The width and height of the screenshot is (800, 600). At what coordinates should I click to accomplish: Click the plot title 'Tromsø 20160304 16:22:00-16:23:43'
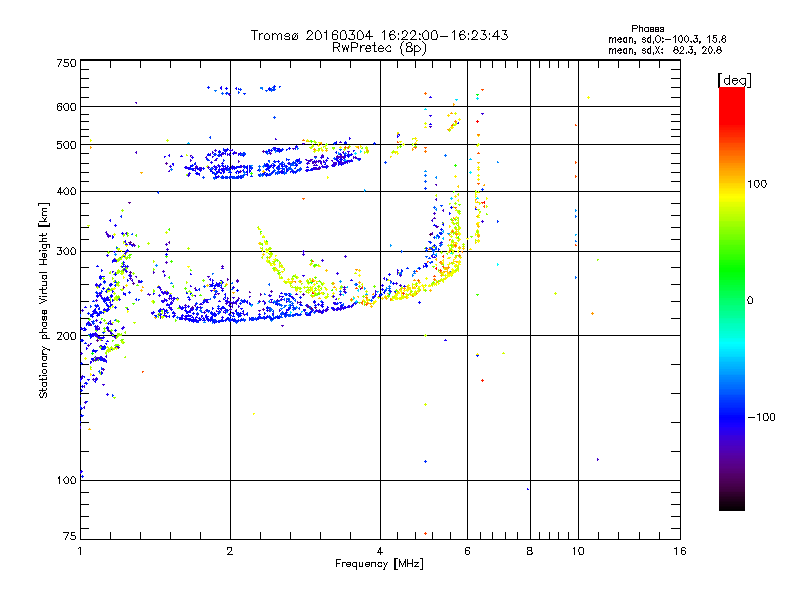379,35
